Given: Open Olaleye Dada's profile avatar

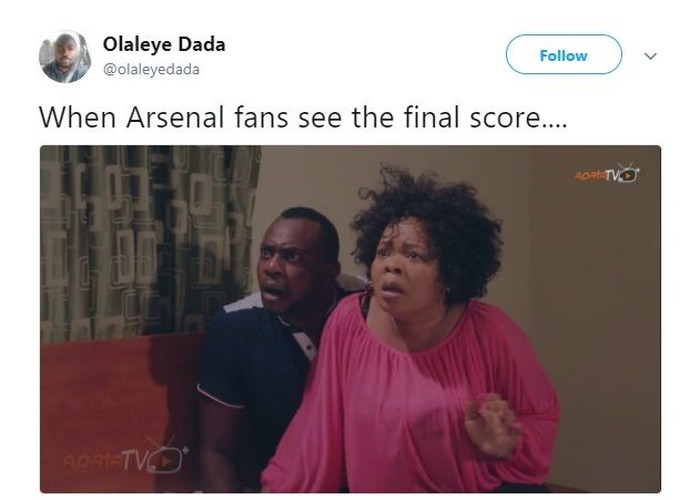Looking at the screenshot, I should click(x=65, y=57).
